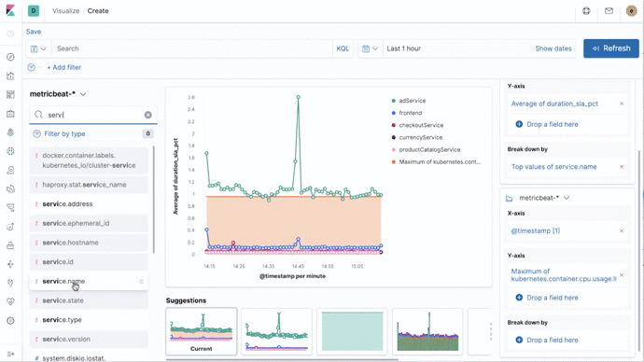Remove Average of duration_sla_pct from Y-axis
The width and height of the screenshot is (644, 362).
tap(622, 104)
